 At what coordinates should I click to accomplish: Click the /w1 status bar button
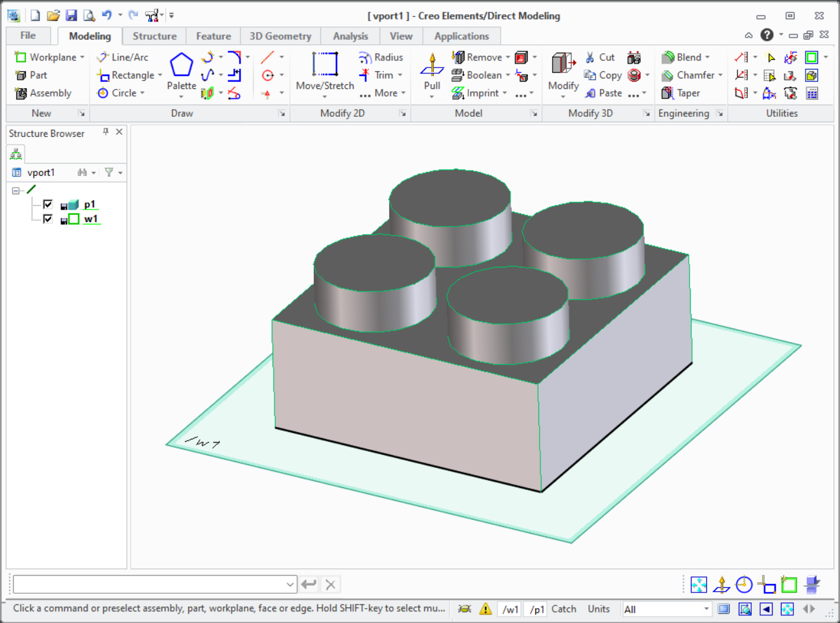(x=510, y=609)
